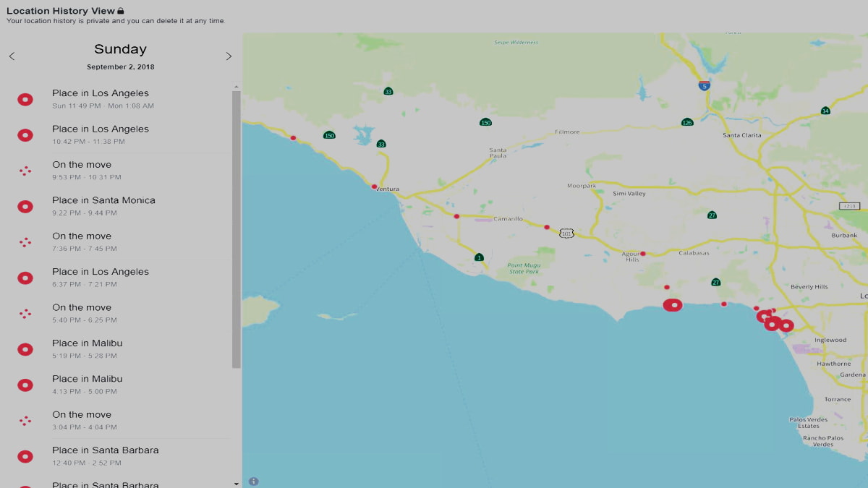Click the list scrollbar's down arrow
Image resolution: width=868 pixels, height=488 pixels.
click(237, 483)
